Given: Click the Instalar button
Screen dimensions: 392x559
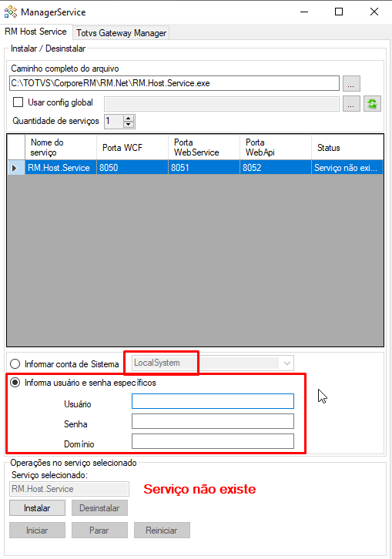Looking at the screenshot, I should point(37,507).
